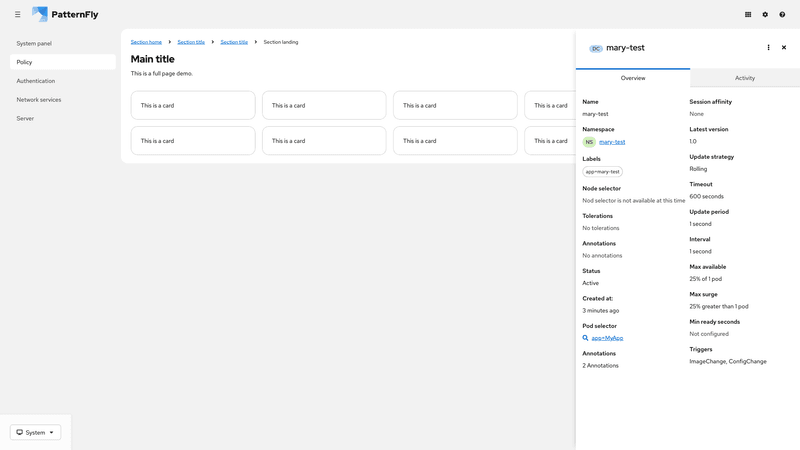Open the app=MyApp pod selector link
This screenshot has width=800, height=450.
pyautogui.click(x=607, y=338)
